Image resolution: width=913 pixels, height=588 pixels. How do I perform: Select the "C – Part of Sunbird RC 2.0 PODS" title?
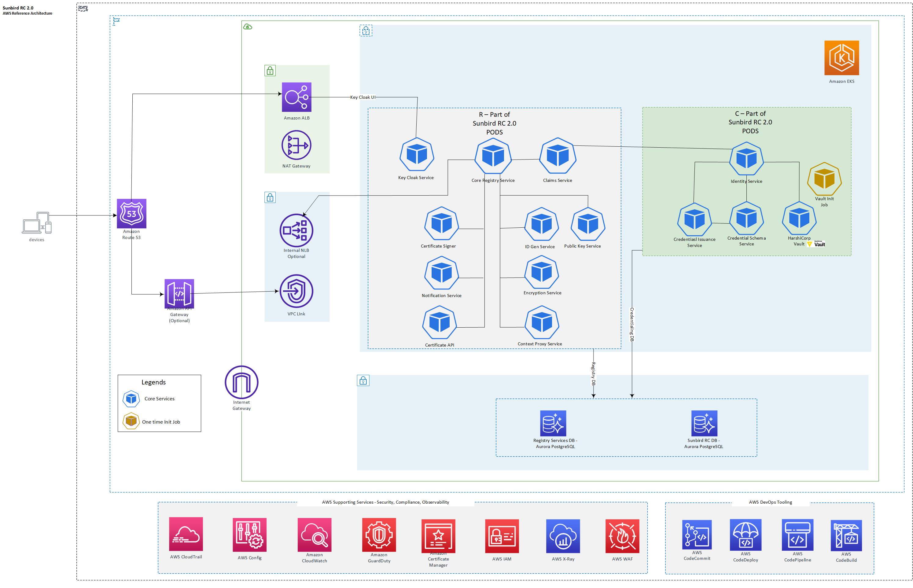[750, 122]
